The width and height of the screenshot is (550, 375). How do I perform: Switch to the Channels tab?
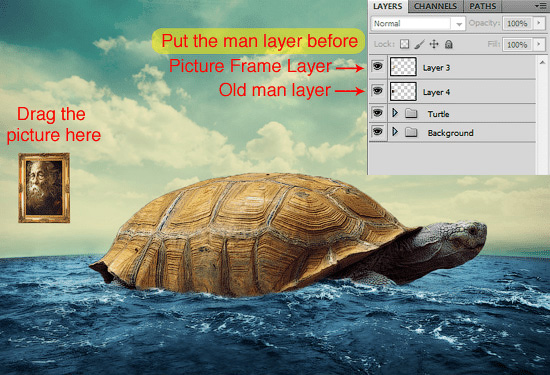tap(435, 6)
